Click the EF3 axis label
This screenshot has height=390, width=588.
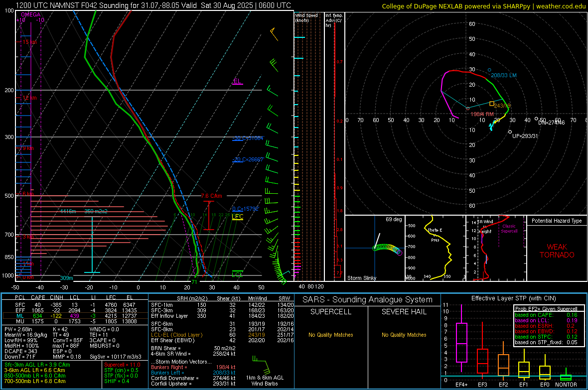[482, 385]
